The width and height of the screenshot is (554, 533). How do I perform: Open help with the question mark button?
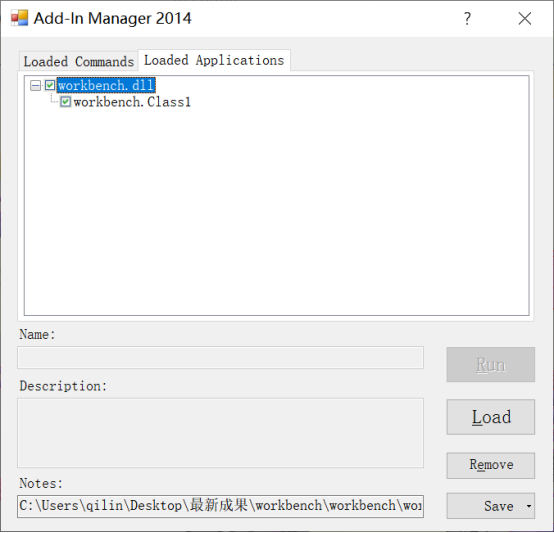tap(467, 18)
